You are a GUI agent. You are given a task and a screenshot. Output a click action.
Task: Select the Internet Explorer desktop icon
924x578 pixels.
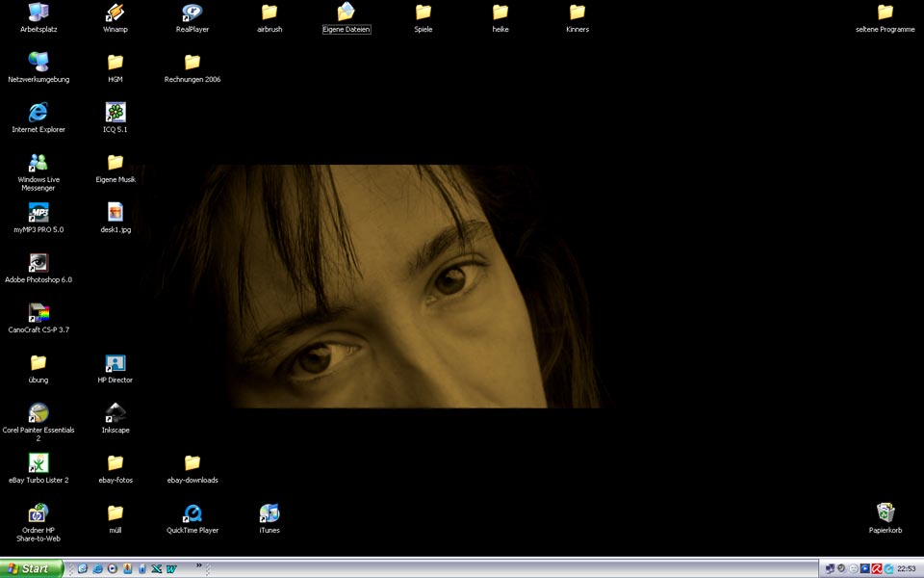pos(38,113)
